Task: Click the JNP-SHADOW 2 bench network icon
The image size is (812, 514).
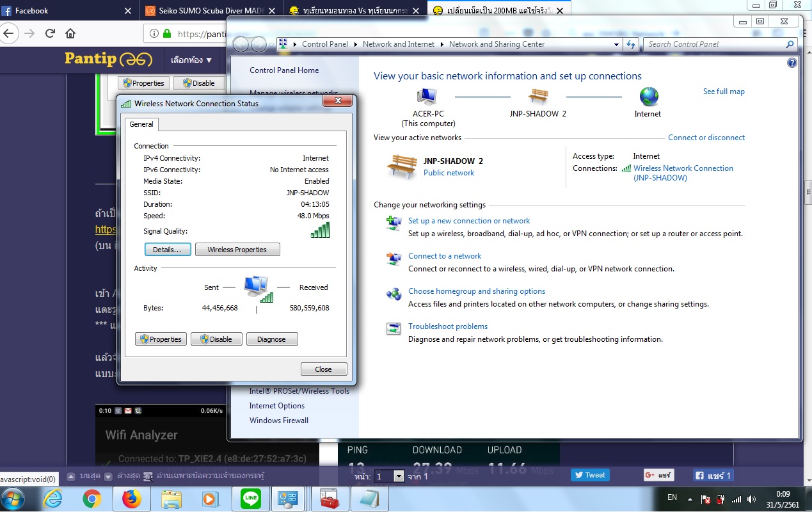Action: point(538,97)
